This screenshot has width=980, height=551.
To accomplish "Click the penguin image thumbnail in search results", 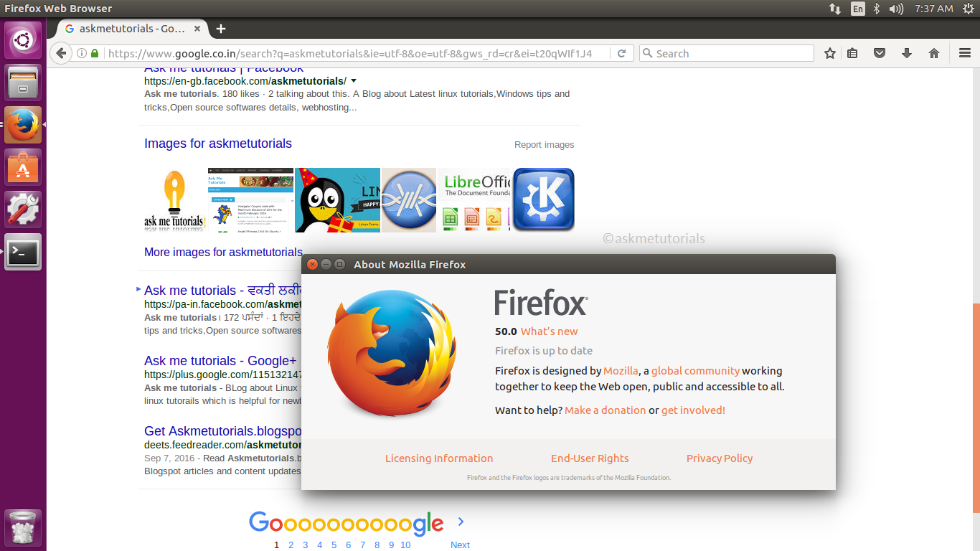I will (336, 199).
